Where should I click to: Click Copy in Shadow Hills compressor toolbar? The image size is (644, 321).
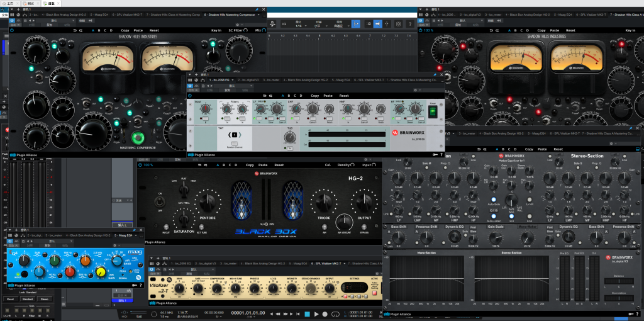[x=125, y=30]
